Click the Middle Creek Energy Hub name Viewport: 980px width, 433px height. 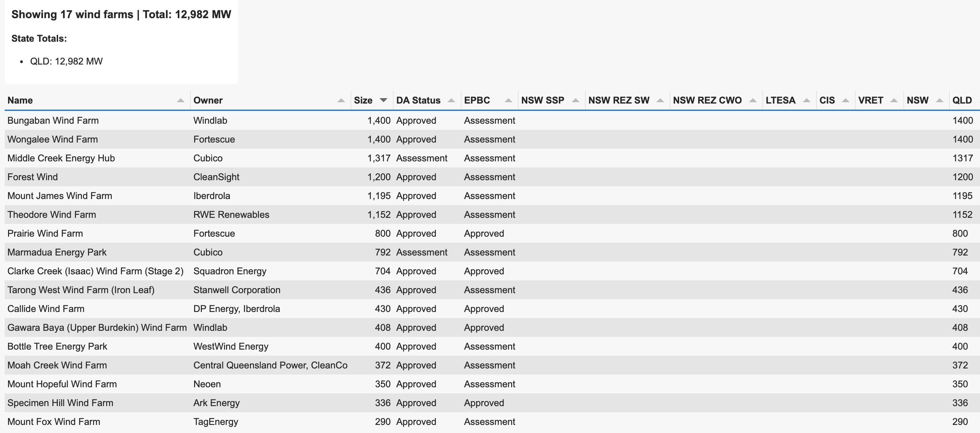(61, 158)
